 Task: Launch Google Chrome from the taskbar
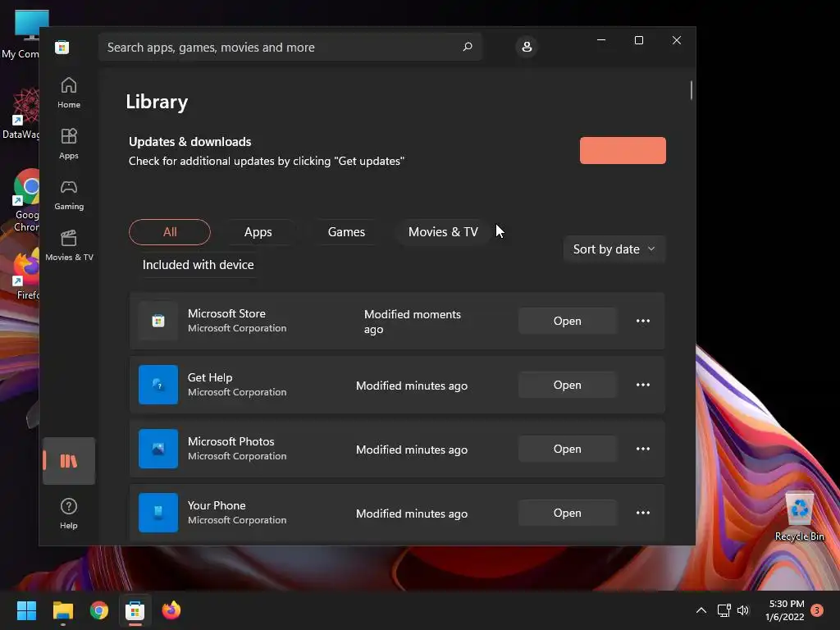(x=99, y=610)
